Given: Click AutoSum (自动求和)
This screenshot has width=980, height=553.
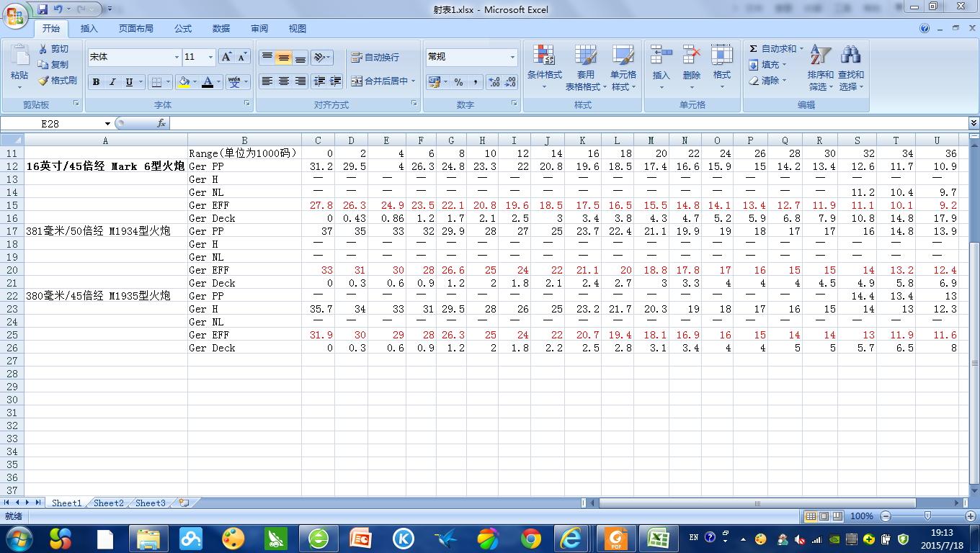Looking at the screenshot, I should (772, 49).
